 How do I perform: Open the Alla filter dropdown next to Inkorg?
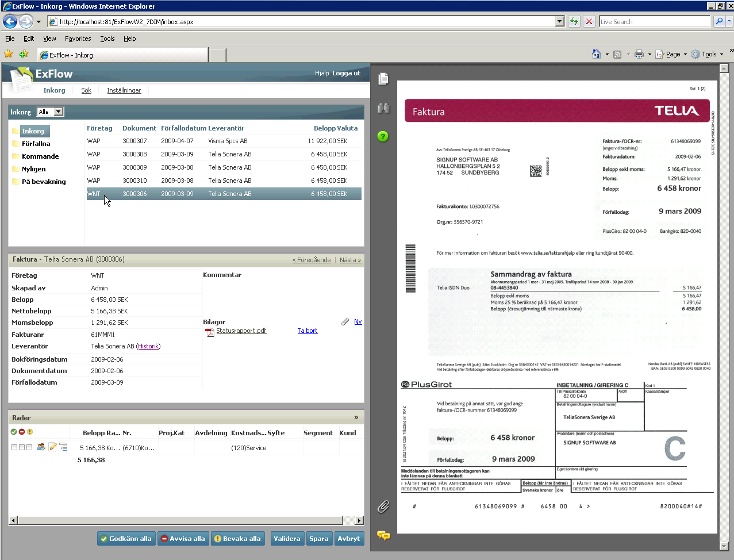click(x=59, y=112)
